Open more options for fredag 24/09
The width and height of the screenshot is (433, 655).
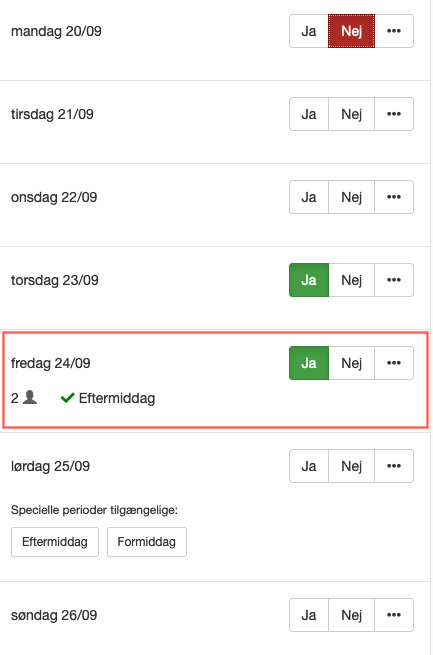(394, 363)
